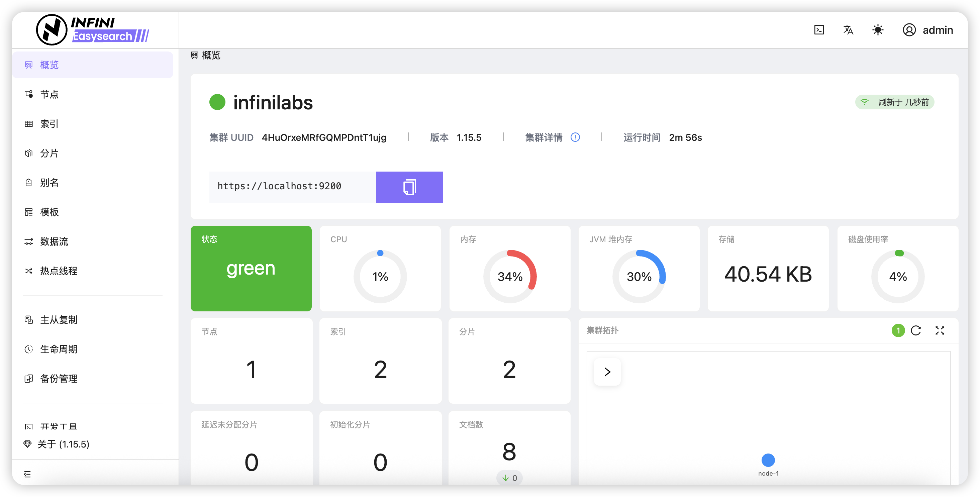Copy the cluster URL with the purple button
The height and width of the screenshot is (497, 980).
click(409, 187)
